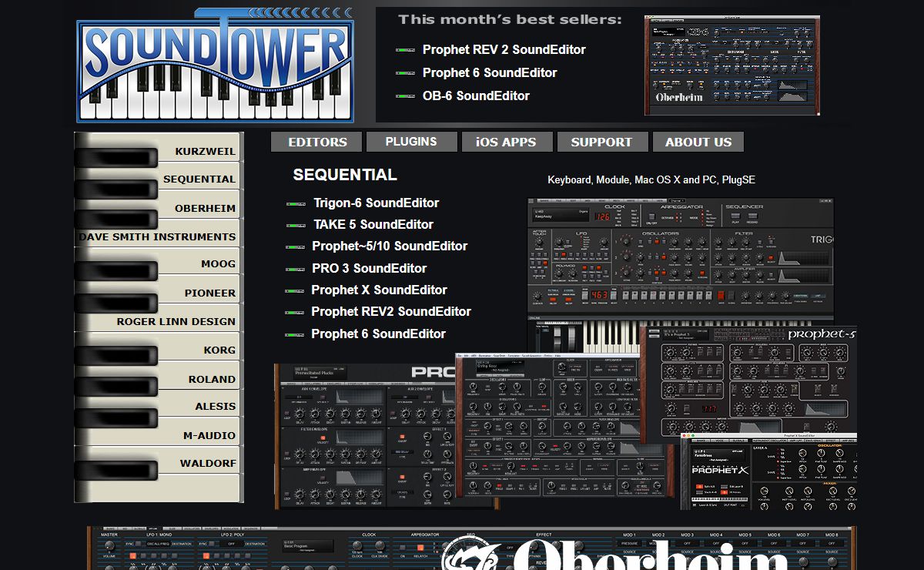Viewport: 924px width, 570px height.
Task: Open Prophet~5/10 SoundEditor link
Action: 390,246
